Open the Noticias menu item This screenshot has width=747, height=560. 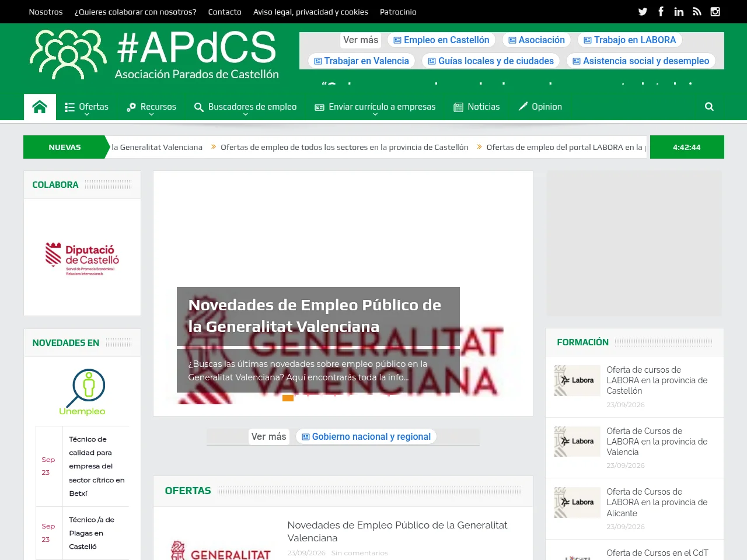coord(477,107)
